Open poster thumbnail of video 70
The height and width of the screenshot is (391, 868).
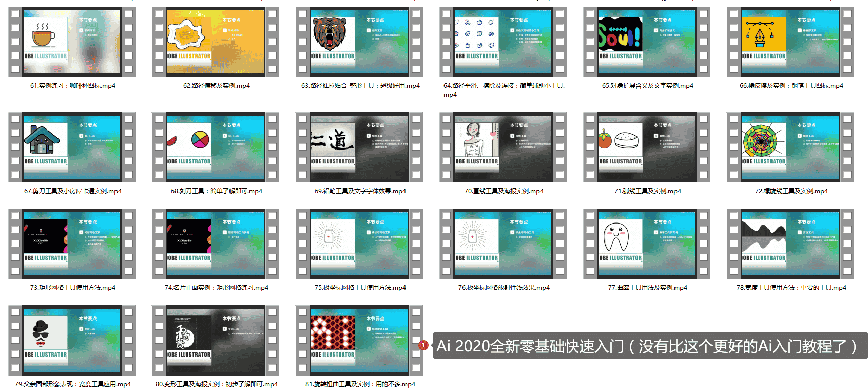click(x=503, y=147)
